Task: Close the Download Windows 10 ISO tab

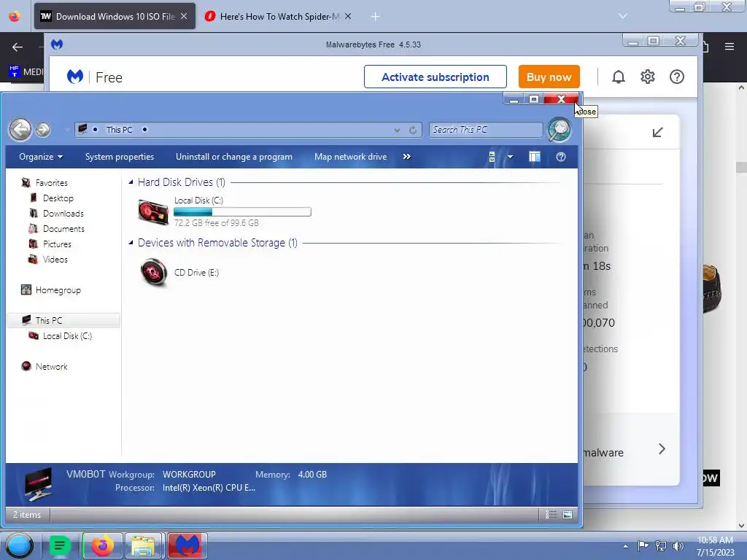Action: [x=184, y=16]
